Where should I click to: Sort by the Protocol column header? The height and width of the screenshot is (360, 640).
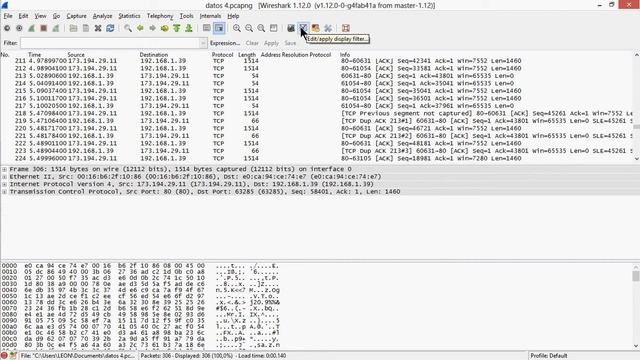coord(222,54)
